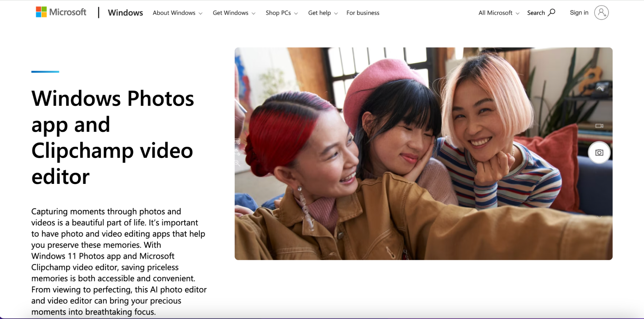This screenshot has width=644, height=319.
Task: Switch to video mode camera icon
Action: [x=599, y=126]
